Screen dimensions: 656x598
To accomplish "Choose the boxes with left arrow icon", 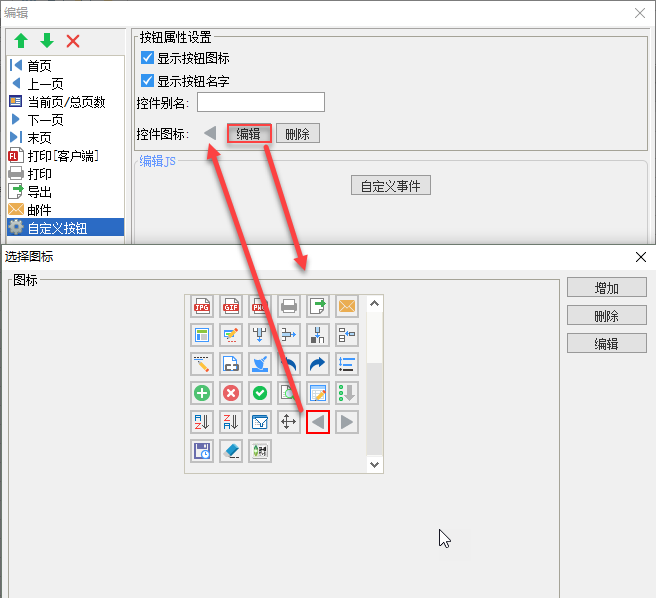I will [x=347, y=335].
